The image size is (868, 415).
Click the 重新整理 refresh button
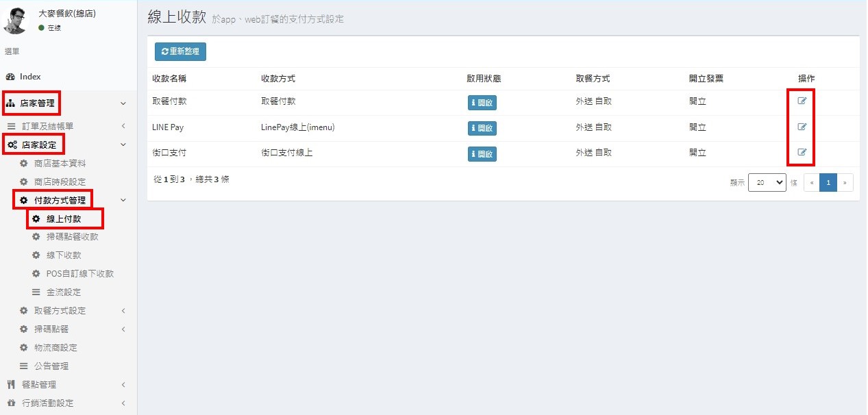click(x=180, y=51)
